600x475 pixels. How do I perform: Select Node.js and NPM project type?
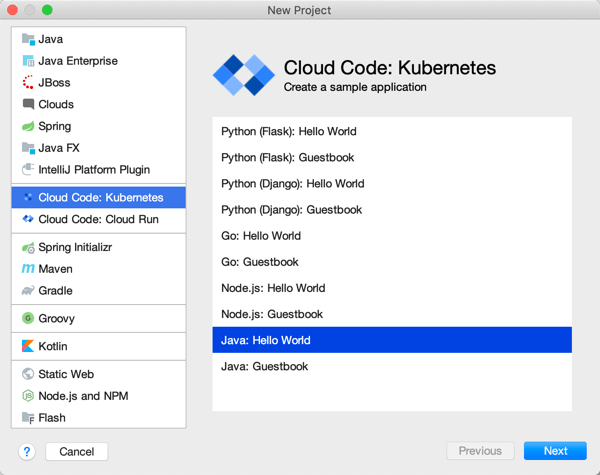(x=83, y=396)
